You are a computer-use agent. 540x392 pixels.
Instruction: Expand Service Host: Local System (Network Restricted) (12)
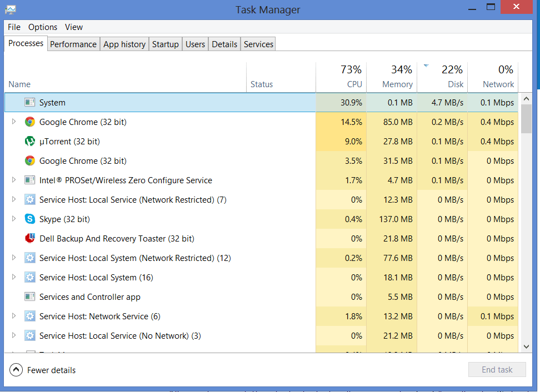click(x=14, y=258)
